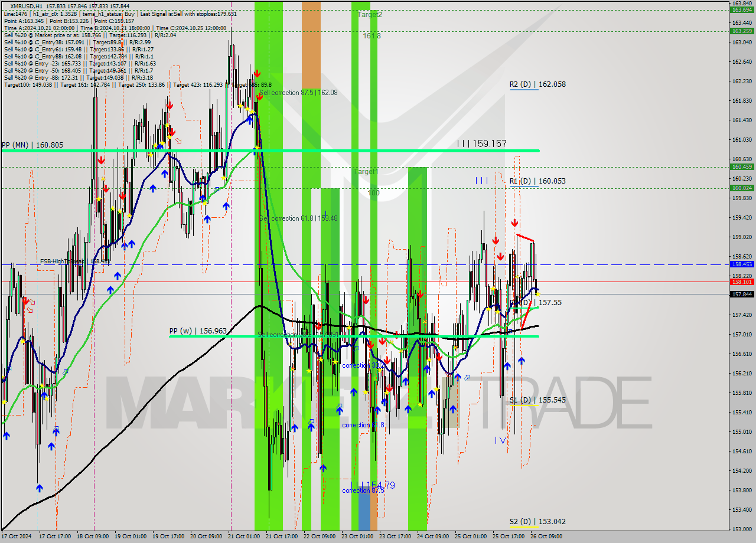Viewport: 756px width, 543px height.
Task: Click the Target2 label in green band
Action: 370,14
